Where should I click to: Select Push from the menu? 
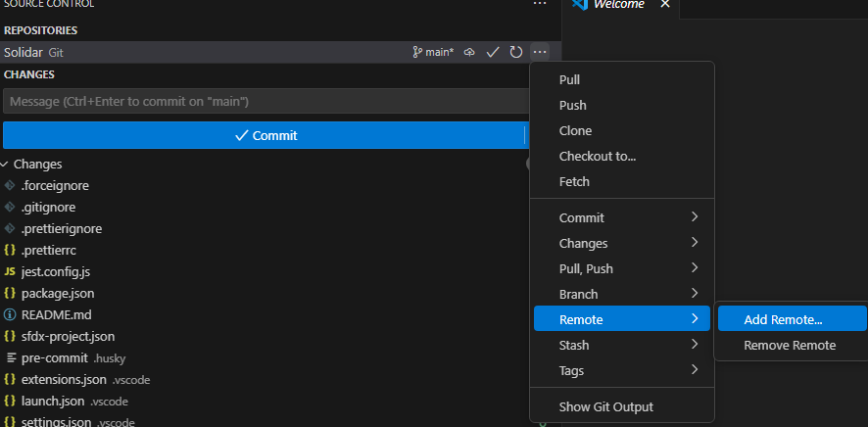coord(622,105)
